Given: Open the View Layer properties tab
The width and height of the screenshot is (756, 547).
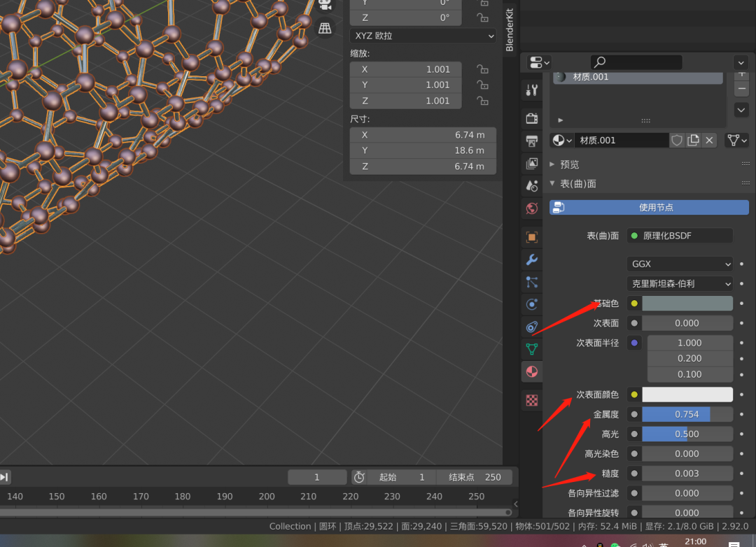Looking at the screenshot, I should [x=532, y=164].
